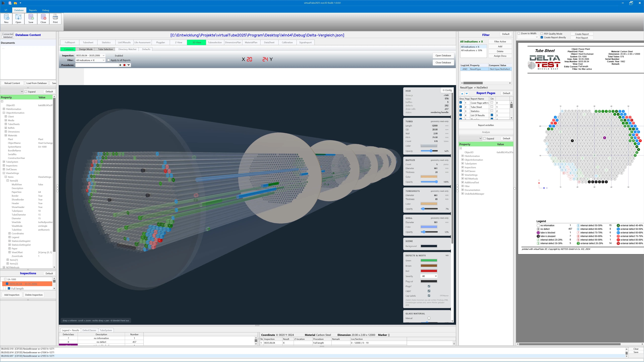The image size is (644, 362).
Task: Click scroll-right arrow under report preview
Action: 642,344
